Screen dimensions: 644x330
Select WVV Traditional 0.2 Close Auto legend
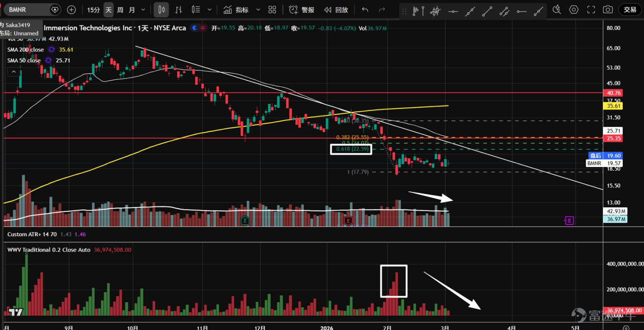(49, 250)
